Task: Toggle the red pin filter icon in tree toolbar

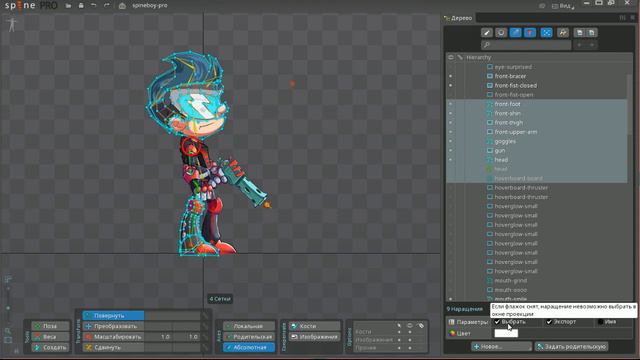Action: coord(530,33)
